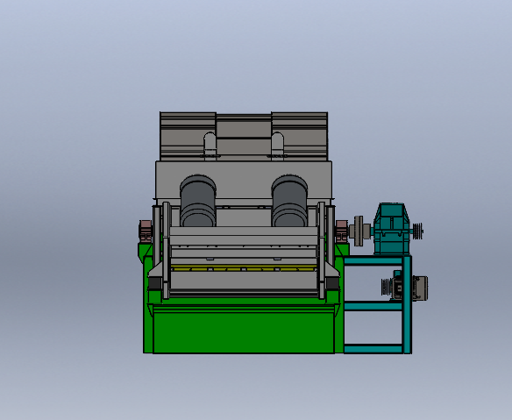Select the pulley on gearbox output shaft
This screenshot has height=420, width=512.
click(417, 231)
